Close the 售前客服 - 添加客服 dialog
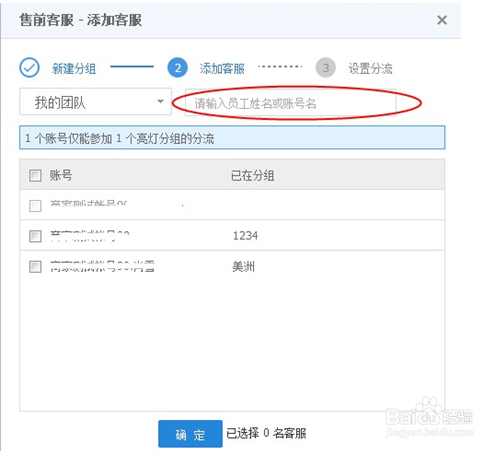The height and width of the screenshot is (451, 504). (x=442, y=20)
